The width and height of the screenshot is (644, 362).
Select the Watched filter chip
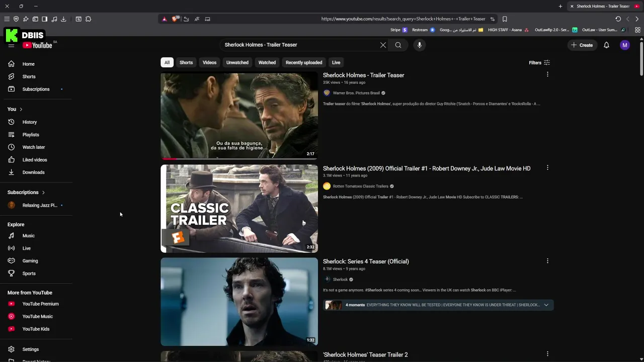pyautogui.click(x=267, y=63)
